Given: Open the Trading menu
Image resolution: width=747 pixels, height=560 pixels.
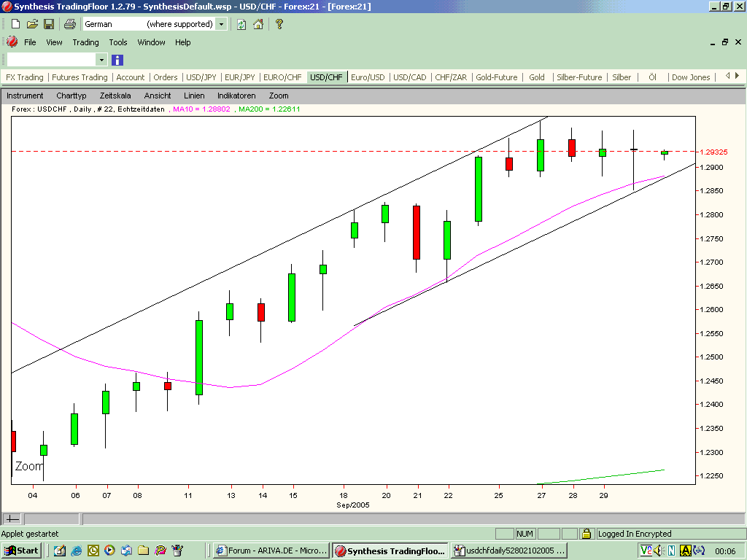Looking at the screenshot, I should point(86,42).
